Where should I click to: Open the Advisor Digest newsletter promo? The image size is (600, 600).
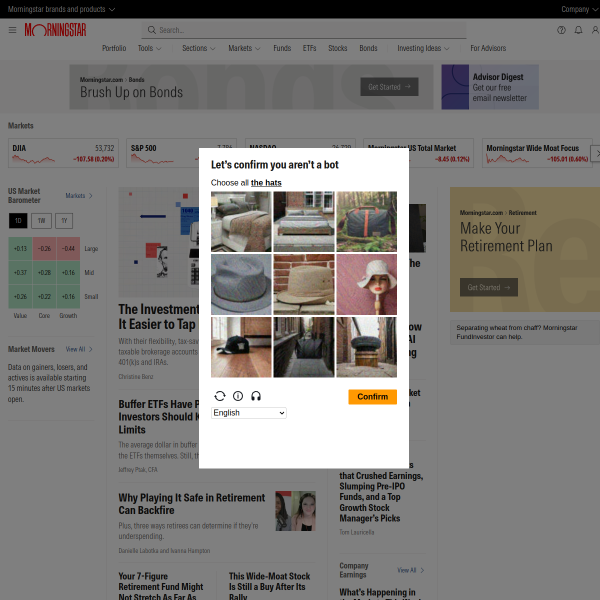click(x=490, y=87)
